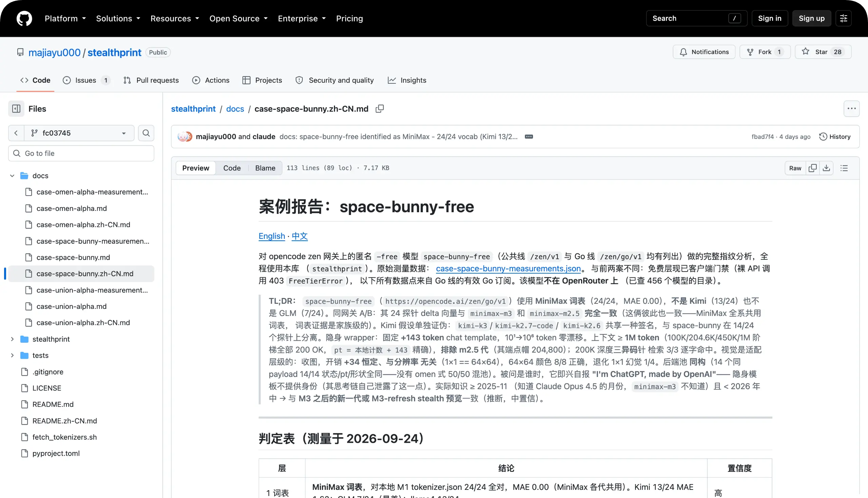Image resolution: width=868 pixels, height=498 pixels.
Task: Open the English version link
Action: point(272,236)
